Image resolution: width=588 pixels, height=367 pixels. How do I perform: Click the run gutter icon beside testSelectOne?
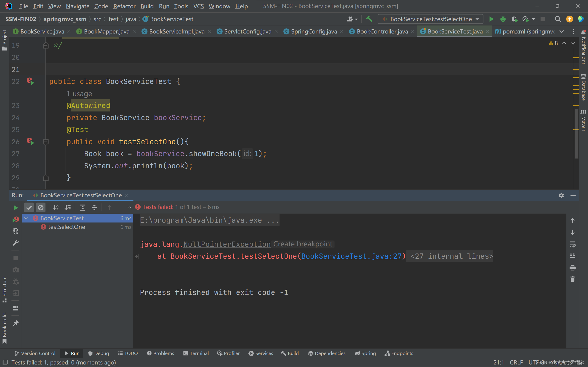[x=30, y=142]
